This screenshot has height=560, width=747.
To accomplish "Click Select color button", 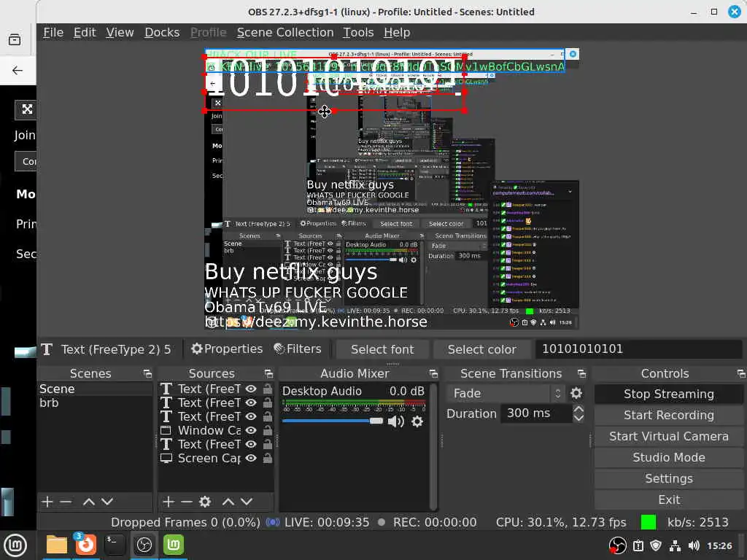I will point(481,349).
